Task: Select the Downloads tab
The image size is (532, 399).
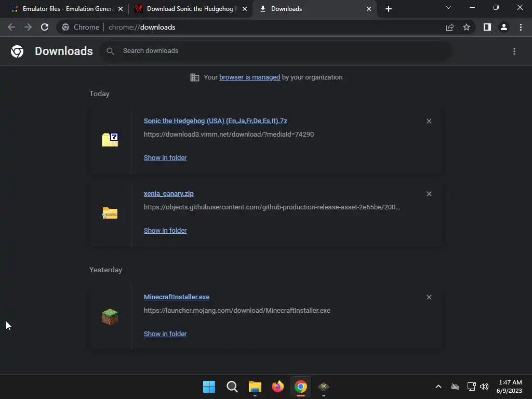Action: tap(315, 9)
